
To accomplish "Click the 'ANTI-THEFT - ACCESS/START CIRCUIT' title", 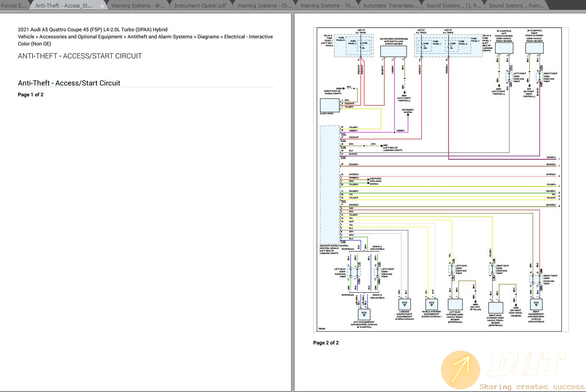I will tap(80, 56).
